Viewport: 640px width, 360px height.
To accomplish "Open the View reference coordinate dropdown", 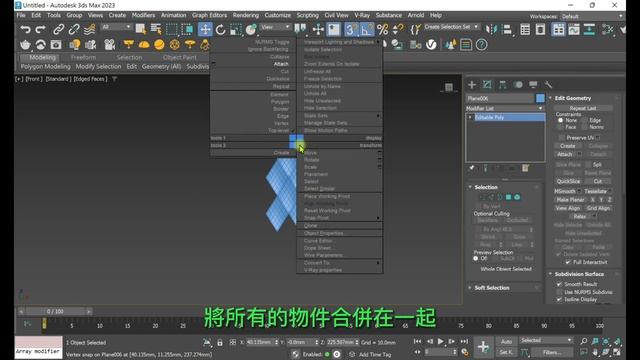I will 275,27.
